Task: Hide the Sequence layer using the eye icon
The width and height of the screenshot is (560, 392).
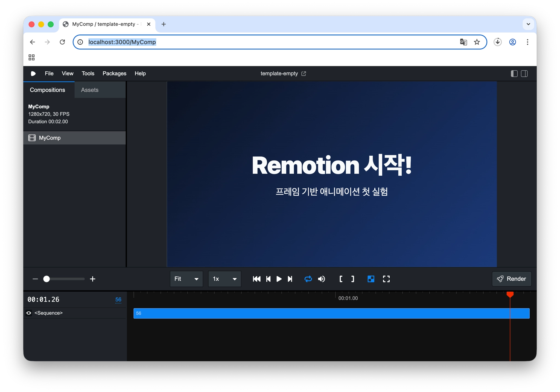Action: (x=29, y=313)
